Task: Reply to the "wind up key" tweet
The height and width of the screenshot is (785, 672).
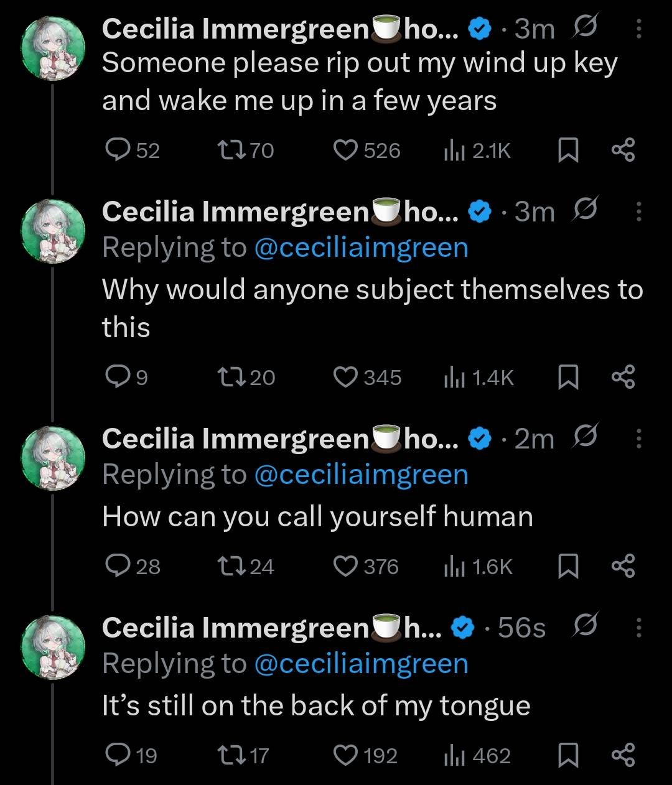Action: coord(117,151)
